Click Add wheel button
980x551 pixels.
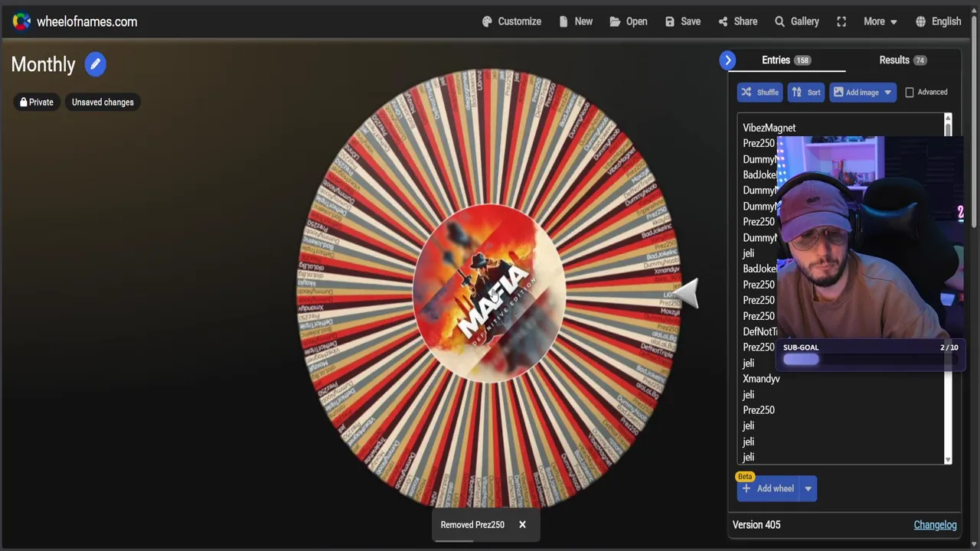click(768, 488)
